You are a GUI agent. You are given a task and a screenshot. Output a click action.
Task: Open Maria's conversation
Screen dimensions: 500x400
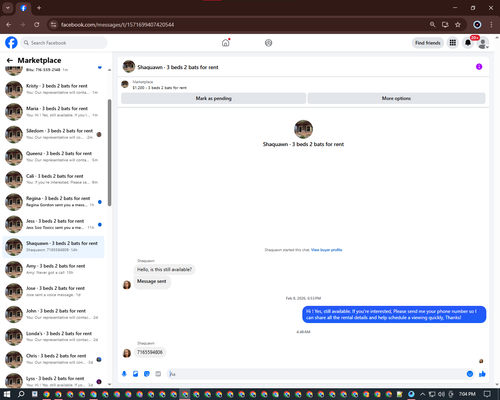click(x=53, y=112)
